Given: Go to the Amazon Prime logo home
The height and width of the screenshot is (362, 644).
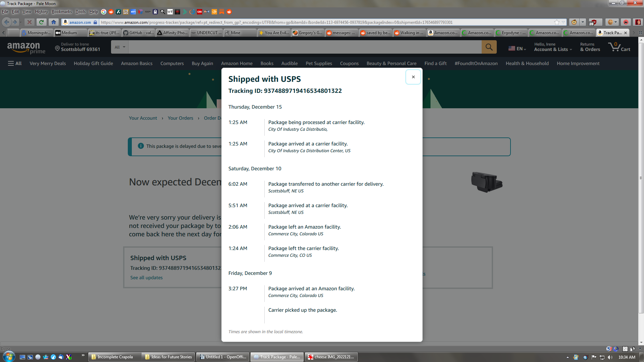Looking at the screenshot, I should coord(26,48).
